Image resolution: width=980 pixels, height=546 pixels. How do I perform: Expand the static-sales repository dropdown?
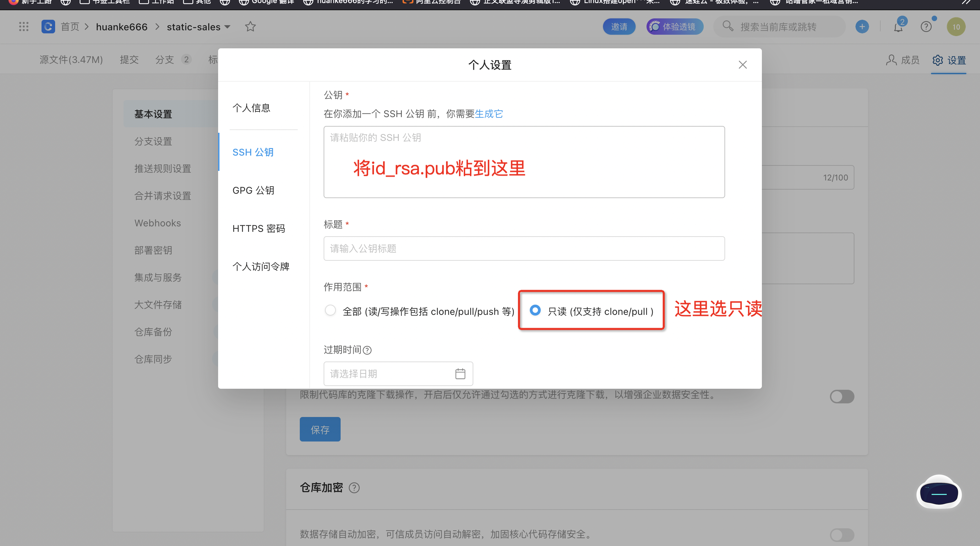tap(227, 27)
